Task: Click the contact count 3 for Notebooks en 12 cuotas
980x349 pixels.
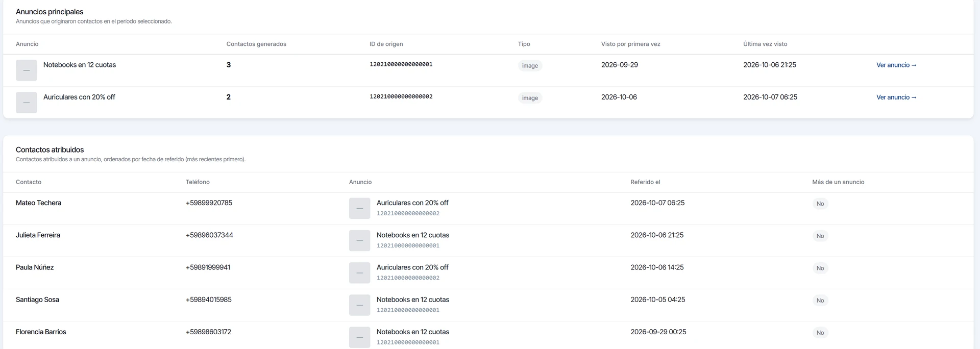Action: click(x=229, y=65)
